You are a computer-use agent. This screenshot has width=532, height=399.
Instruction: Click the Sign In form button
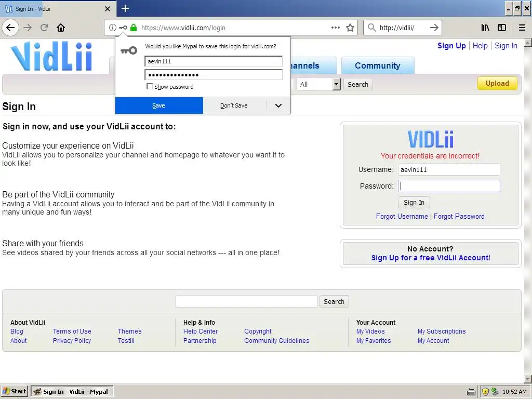pos(414,203)
